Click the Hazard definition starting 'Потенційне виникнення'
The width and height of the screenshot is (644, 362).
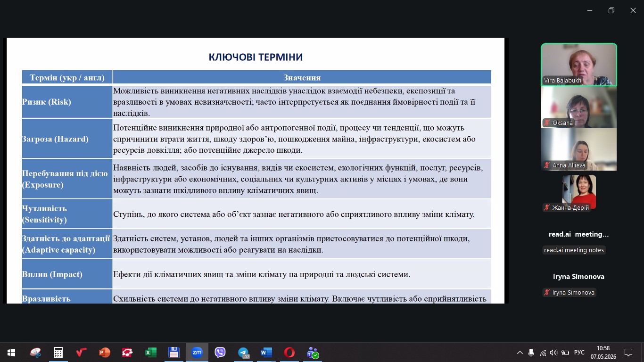[302, 139]
